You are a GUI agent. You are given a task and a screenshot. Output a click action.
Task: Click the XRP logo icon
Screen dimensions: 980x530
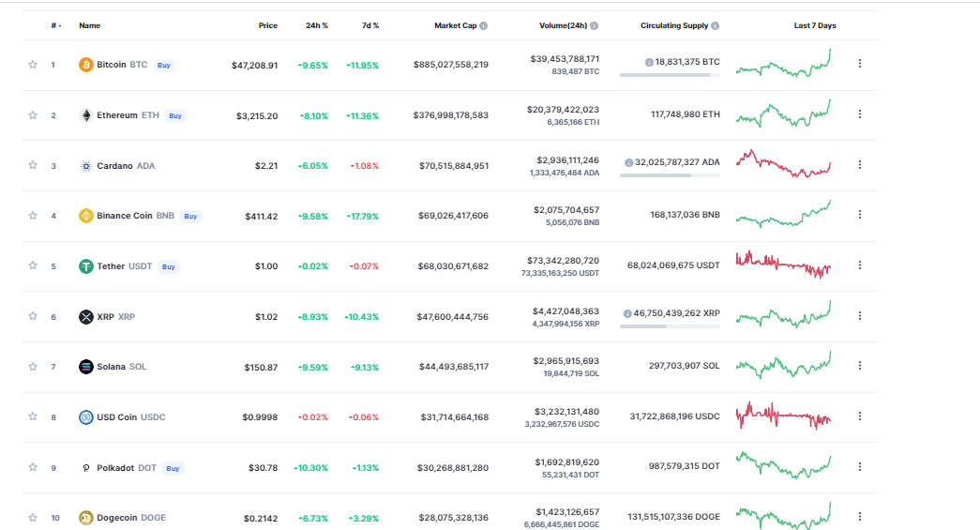click(x=85, y=317)
